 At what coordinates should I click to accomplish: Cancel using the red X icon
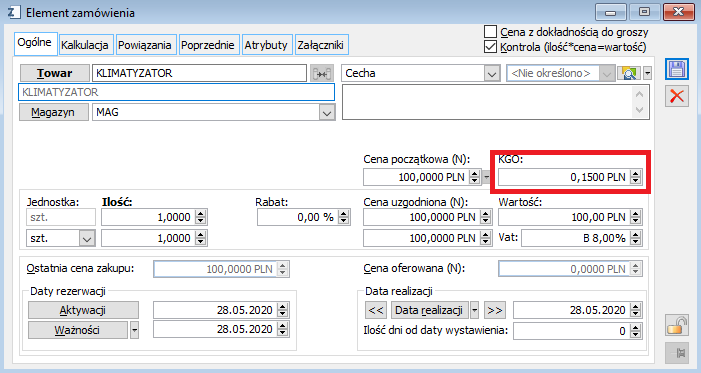[x=676, y=96]
